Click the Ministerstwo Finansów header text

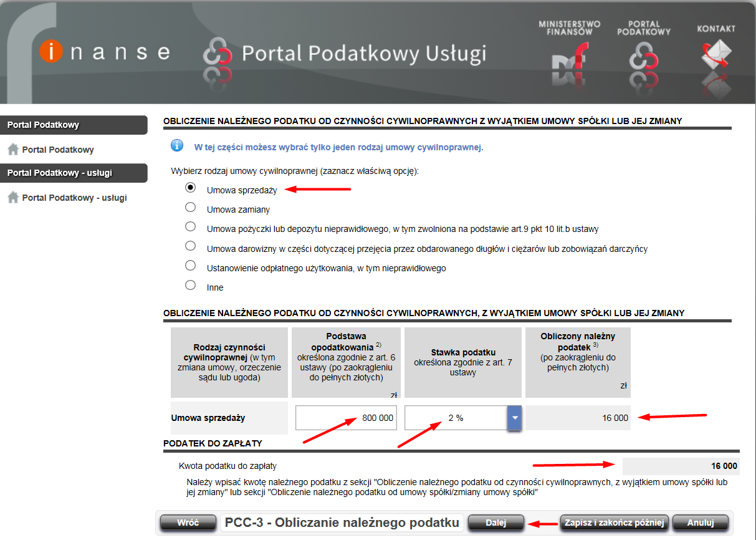[x=570, y=27]
